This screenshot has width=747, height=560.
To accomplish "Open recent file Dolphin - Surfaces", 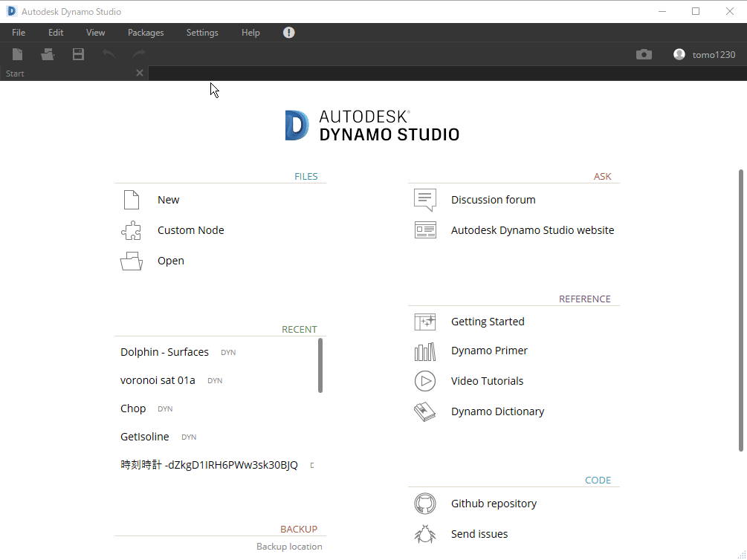I will point(164,352).
